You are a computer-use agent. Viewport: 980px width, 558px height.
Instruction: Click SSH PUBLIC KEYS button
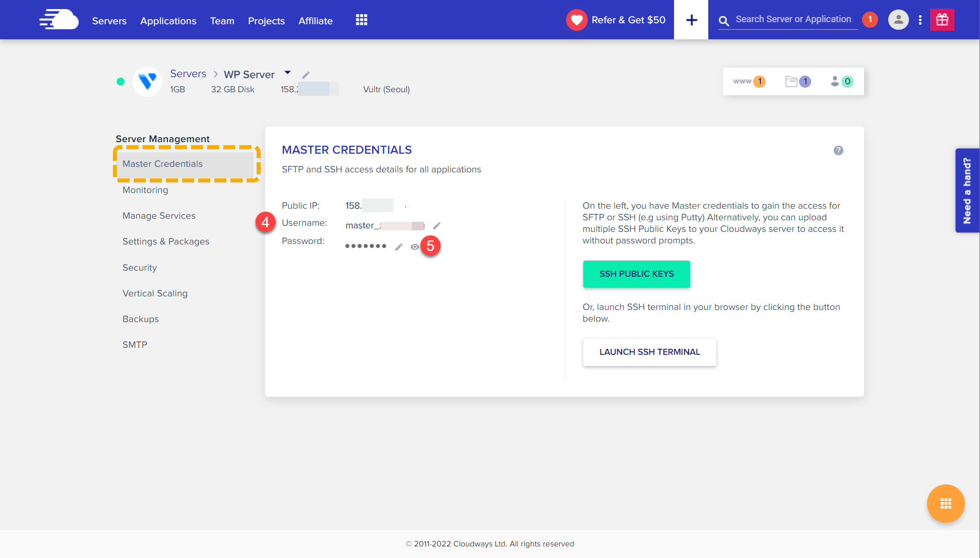[x=636, y=274]
